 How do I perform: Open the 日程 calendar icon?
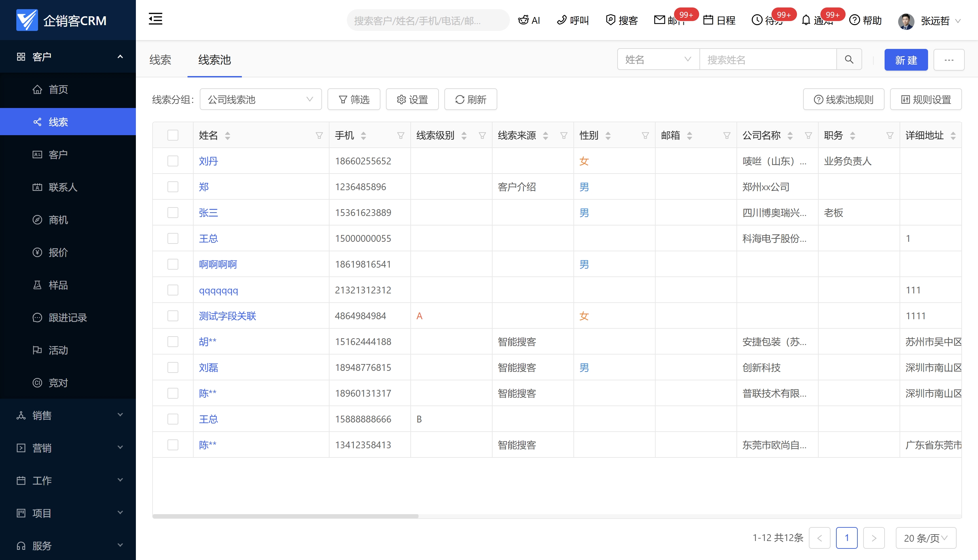[708, 20]
